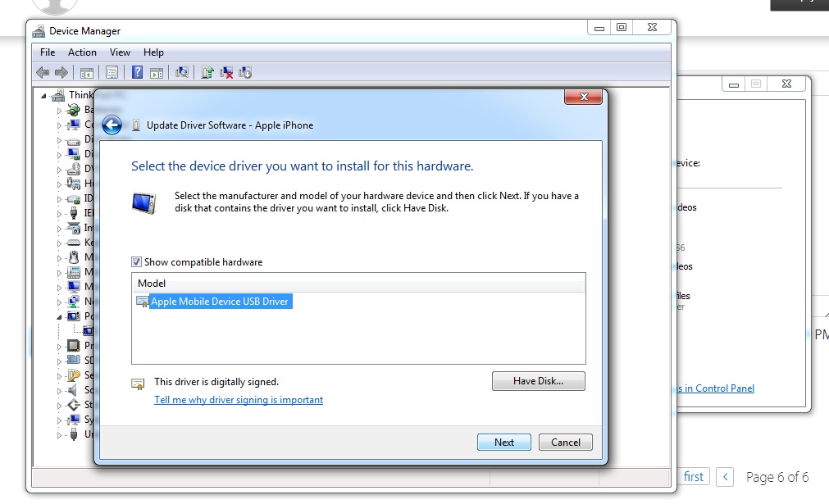This screenshot has width=829, height=504.
Task: Expand the Processors node arrow
Action: [59, 347]
